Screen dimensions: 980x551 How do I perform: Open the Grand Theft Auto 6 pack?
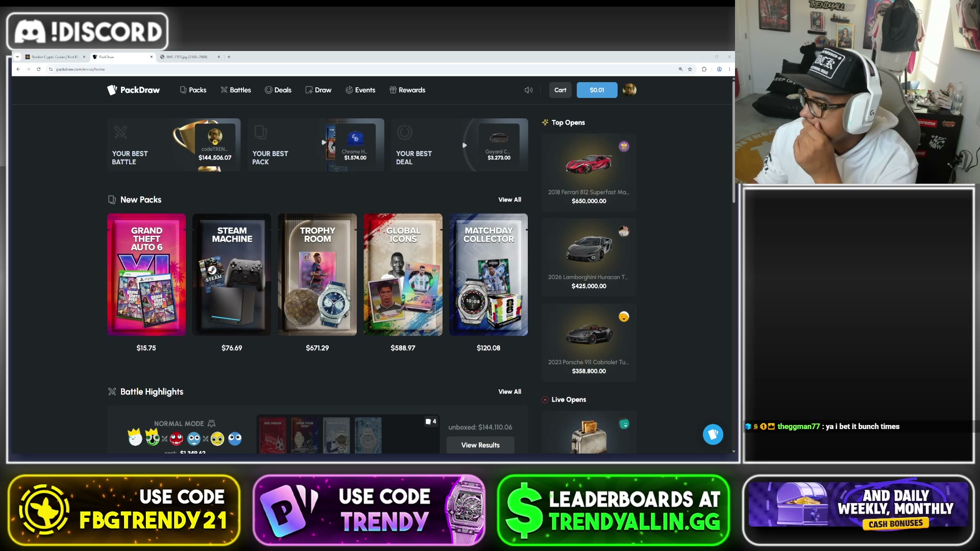(146, 274)
